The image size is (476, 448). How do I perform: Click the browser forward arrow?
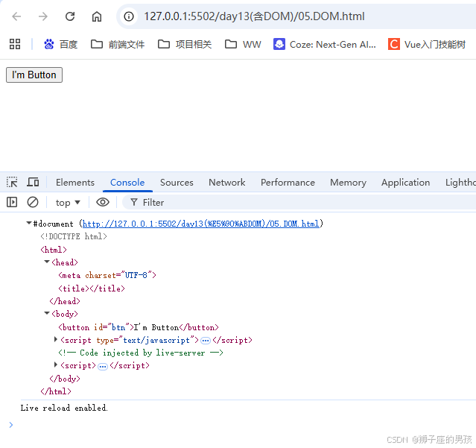(x=43, y=16)
